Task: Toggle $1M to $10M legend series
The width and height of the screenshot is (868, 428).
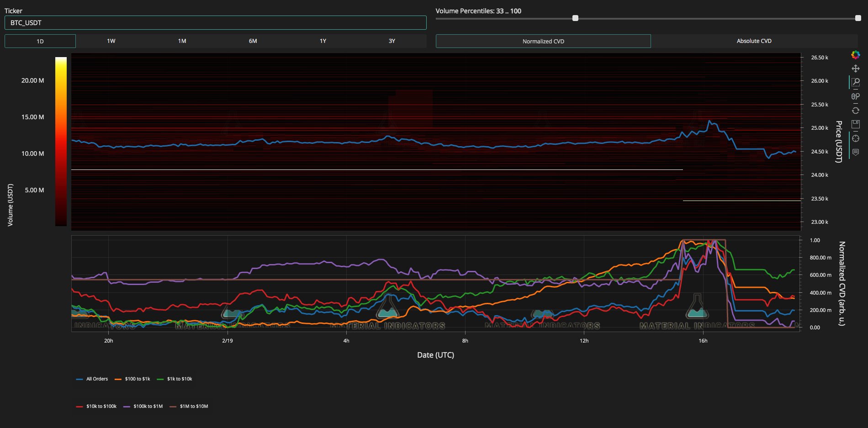Action: tap(189, 406)
